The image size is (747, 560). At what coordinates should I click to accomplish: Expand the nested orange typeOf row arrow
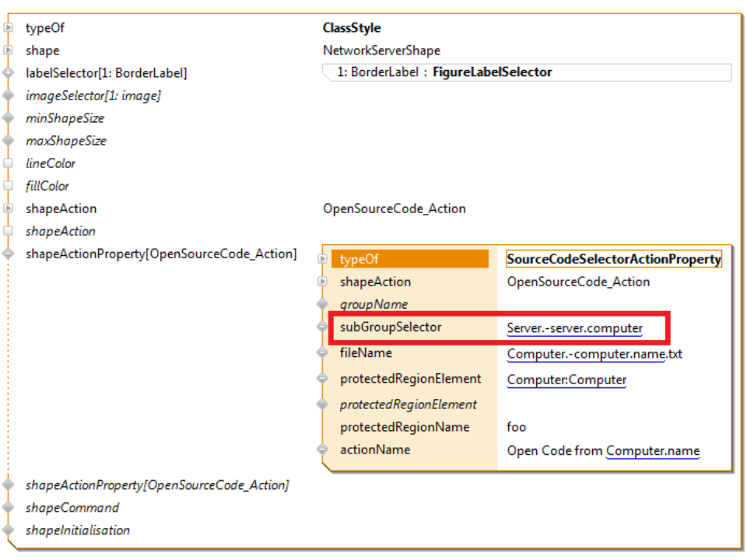323,259
